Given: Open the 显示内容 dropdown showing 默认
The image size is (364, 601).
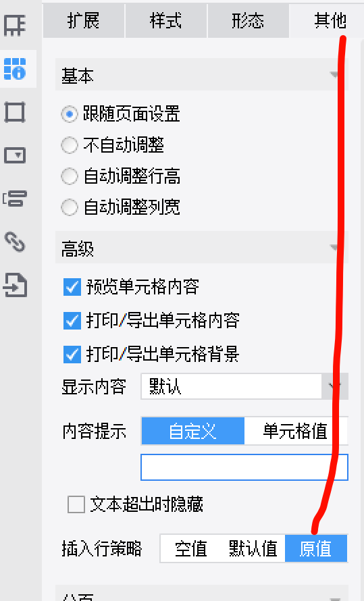Looking at the screenshot, I should click(x=244, y=386).
